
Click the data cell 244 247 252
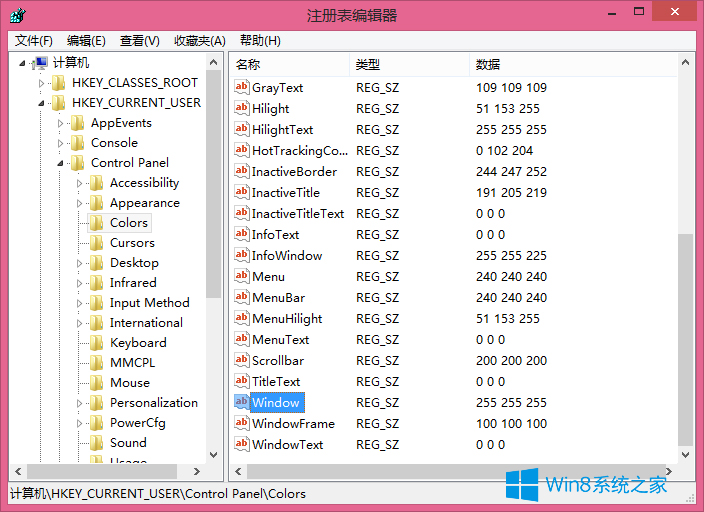(511, 172)
